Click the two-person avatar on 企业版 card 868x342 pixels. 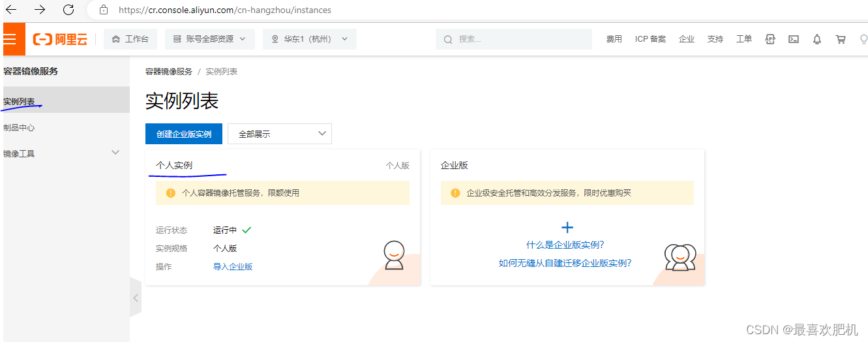680,257
